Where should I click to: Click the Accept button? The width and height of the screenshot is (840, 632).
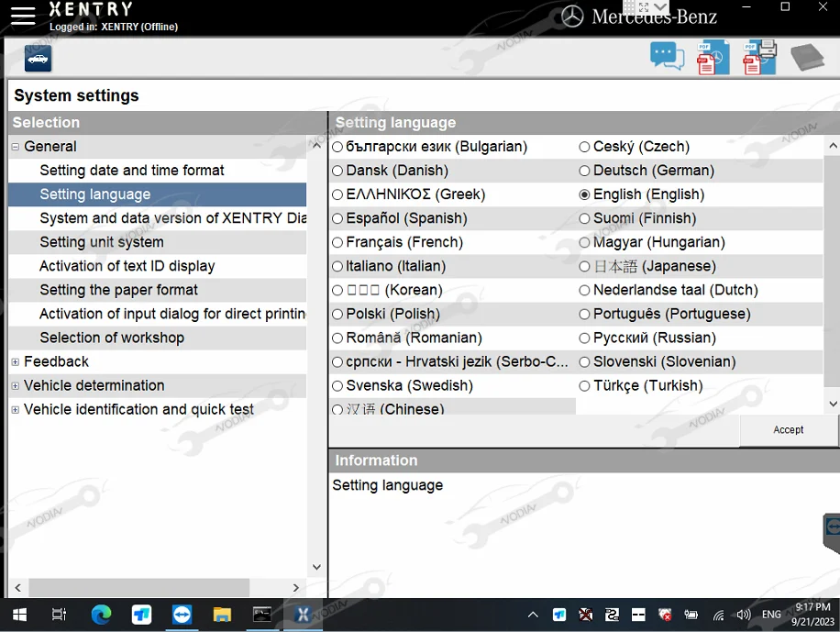pos(788,430)
